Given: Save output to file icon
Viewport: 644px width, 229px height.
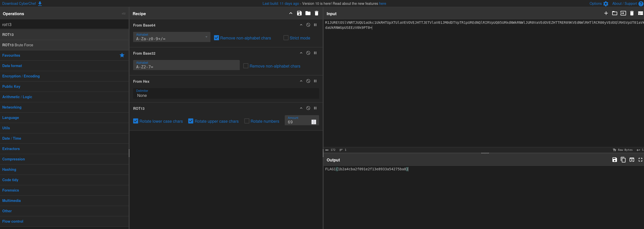Looking at the screenshot, I should click(x=614, y=160).
